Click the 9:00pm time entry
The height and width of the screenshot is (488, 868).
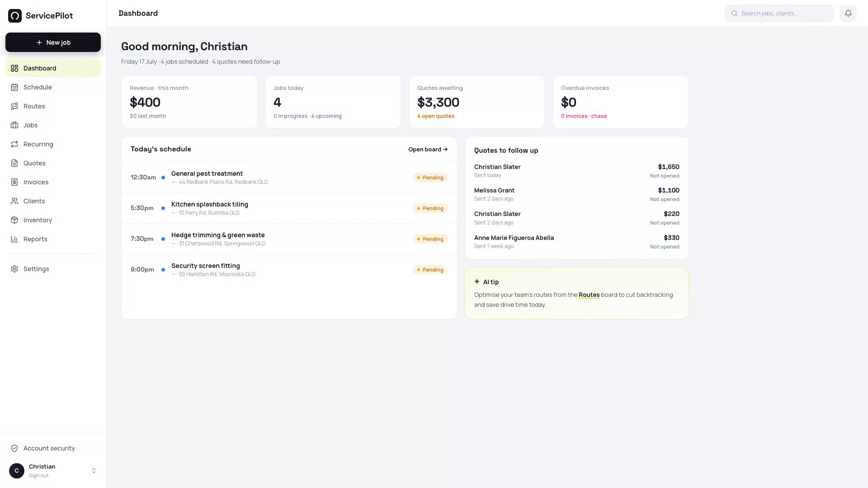(142, 270)
